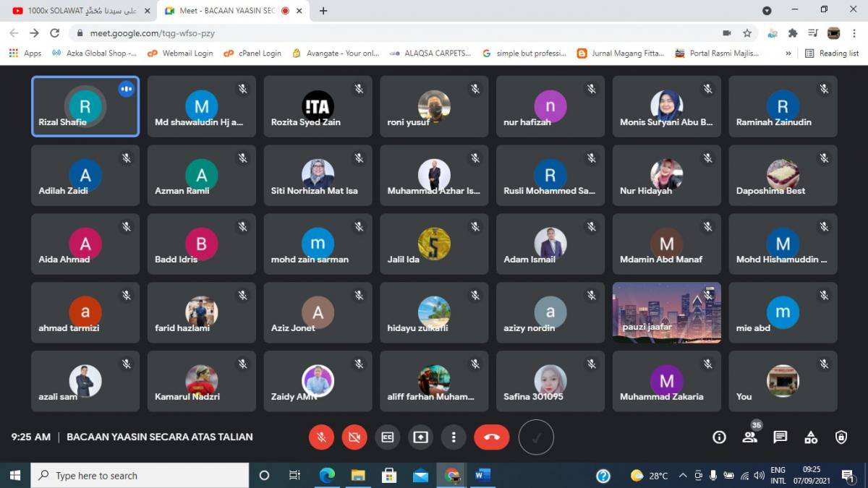
Task: Open the Portal Rasmi Majlis bookmark
Action: point(717,53)
